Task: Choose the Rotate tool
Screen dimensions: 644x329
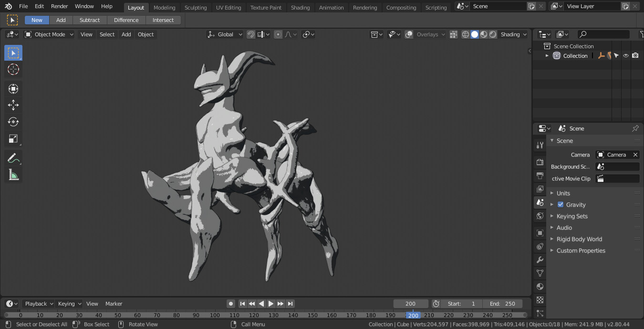Action: [13, 122]
